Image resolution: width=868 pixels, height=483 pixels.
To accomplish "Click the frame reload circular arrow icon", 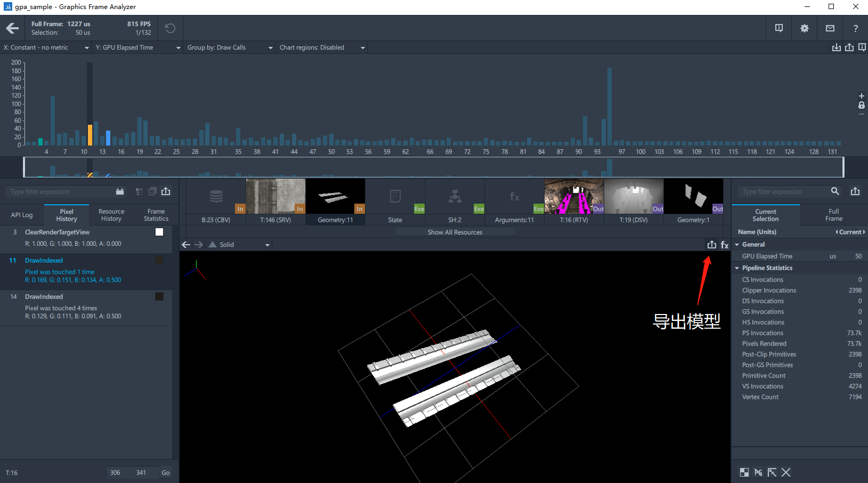I will (x=170, y=28).
